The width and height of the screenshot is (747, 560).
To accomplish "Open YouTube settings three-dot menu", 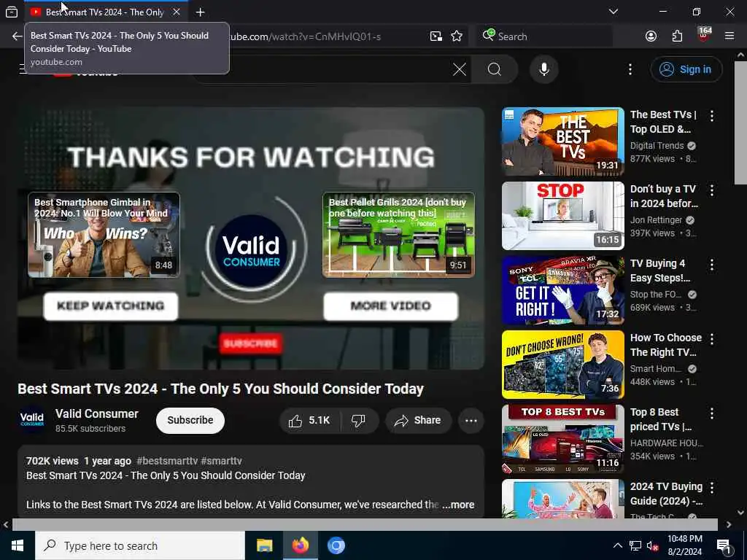I will coord(630,69).
